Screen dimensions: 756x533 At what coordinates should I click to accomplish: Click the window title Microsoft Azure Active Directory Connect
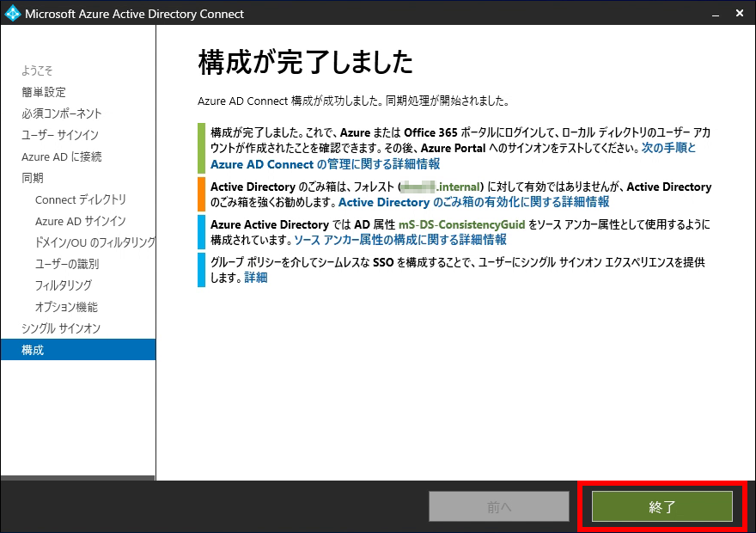(134, 14)
